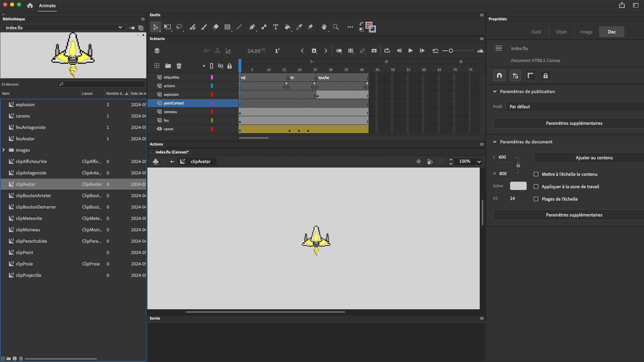This screenshot has width=644, height=362.
Task: Expand the images folder in the library
Action: click(x=3, y=150)
